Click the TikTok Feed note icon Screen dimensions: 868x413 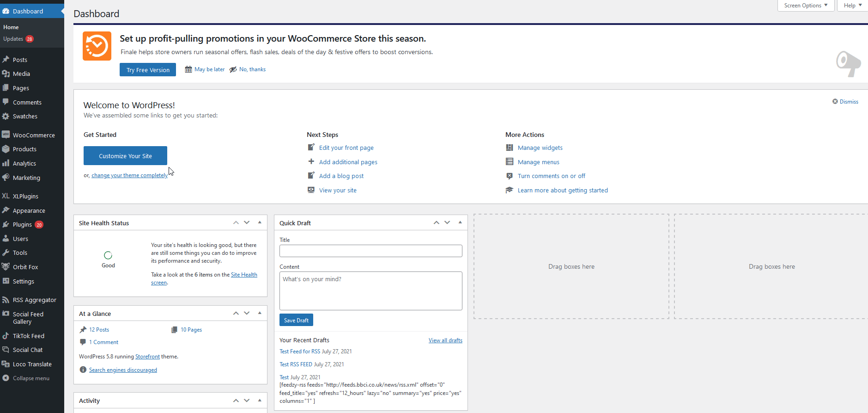coord(6,336)
